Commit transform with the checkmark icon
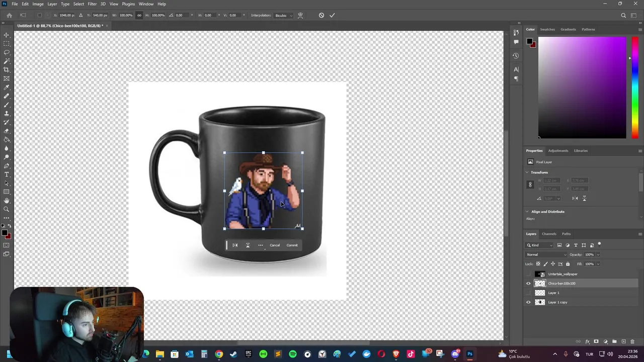This screenshot has width=644, height=362. point(332,15)
